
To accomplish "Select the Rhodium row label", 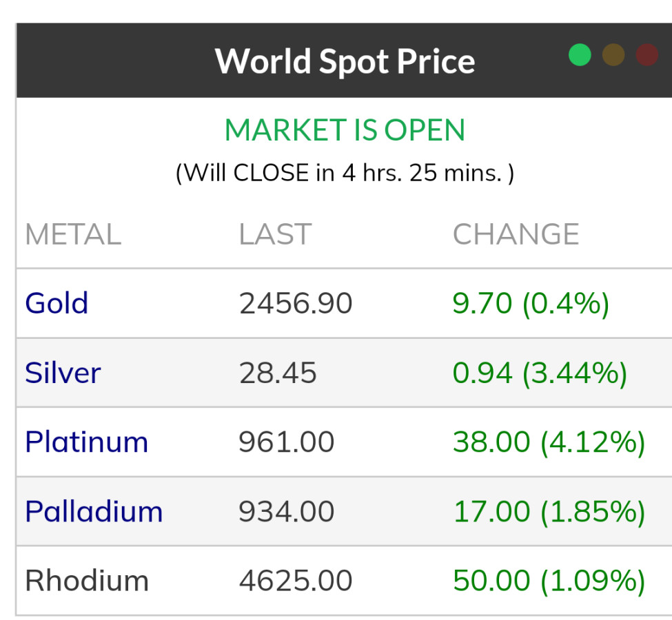I will coord(87,581).
